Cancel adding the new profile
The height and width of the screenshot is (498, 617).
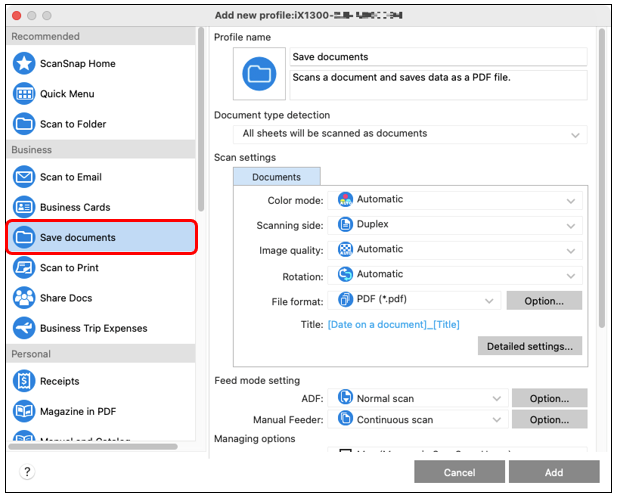click(459, 472)
